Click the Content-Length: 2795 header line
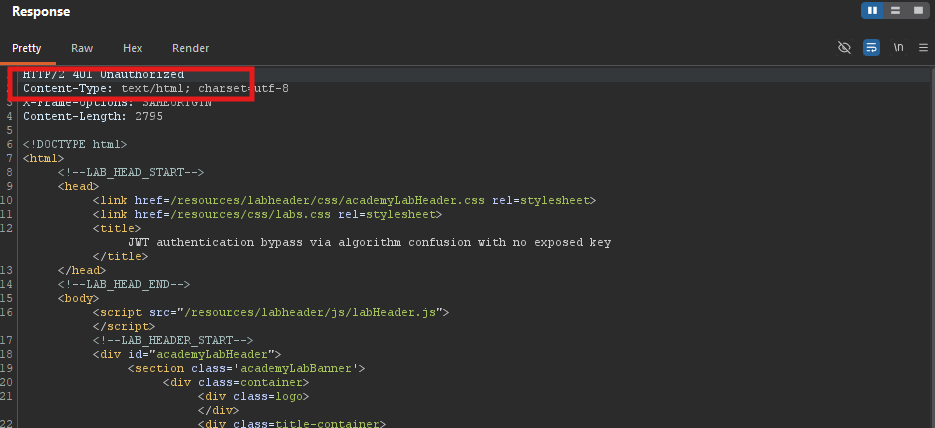Image resolution: width=935 pixels, height=428 pixels. (93, 116)
